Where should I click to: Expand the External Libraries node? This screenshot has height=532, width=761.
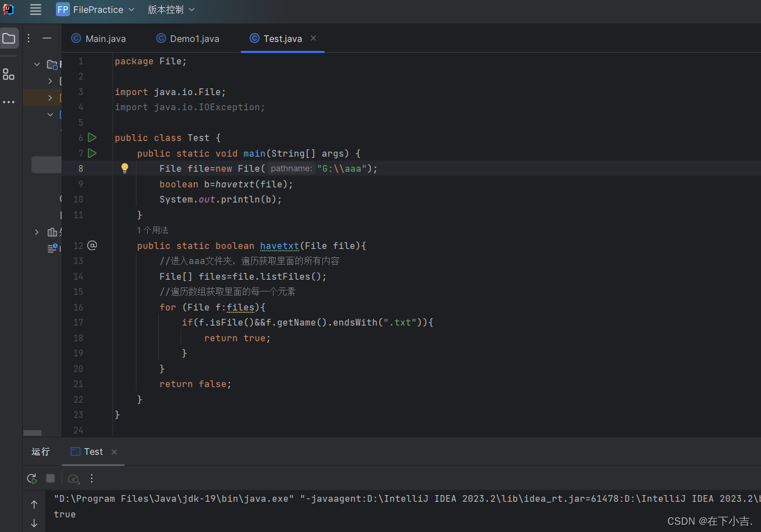36,232
